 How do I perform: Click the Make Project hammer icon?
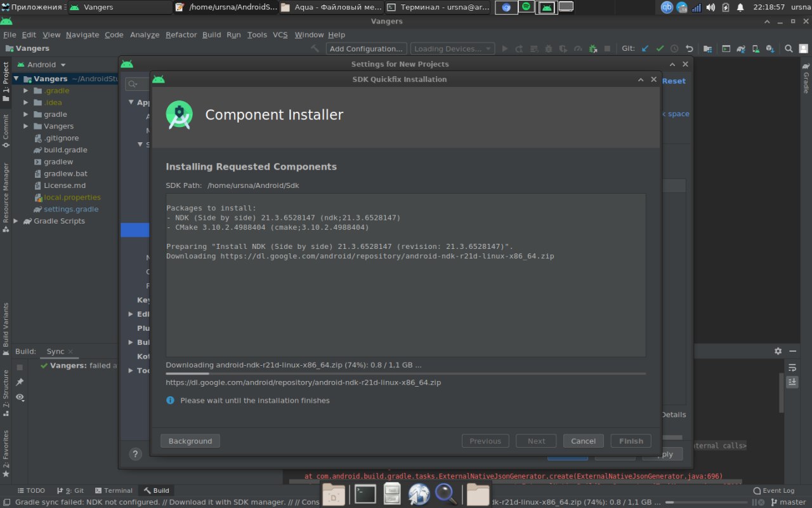pyautogui.click(x=315, y=48)
